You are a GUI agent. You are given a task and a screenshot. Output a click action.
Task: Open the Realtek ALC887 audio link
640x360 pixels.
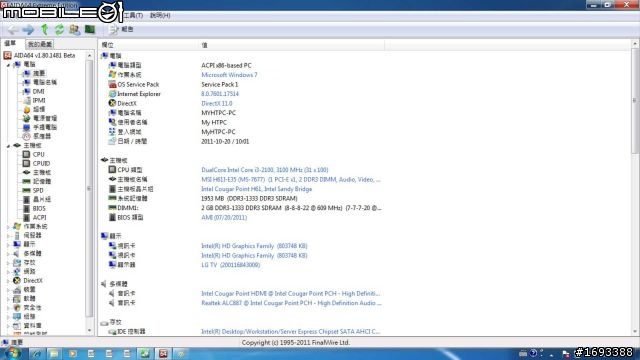291,303
